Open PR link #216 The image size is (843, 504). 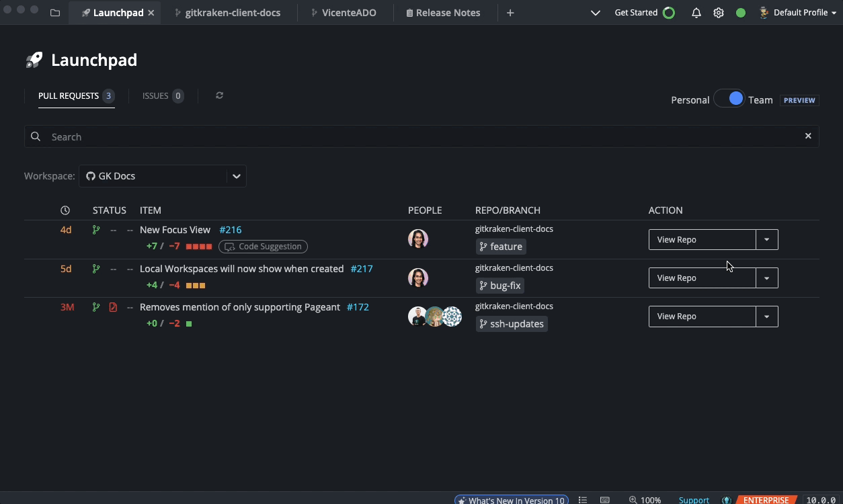tap(231, 230)
